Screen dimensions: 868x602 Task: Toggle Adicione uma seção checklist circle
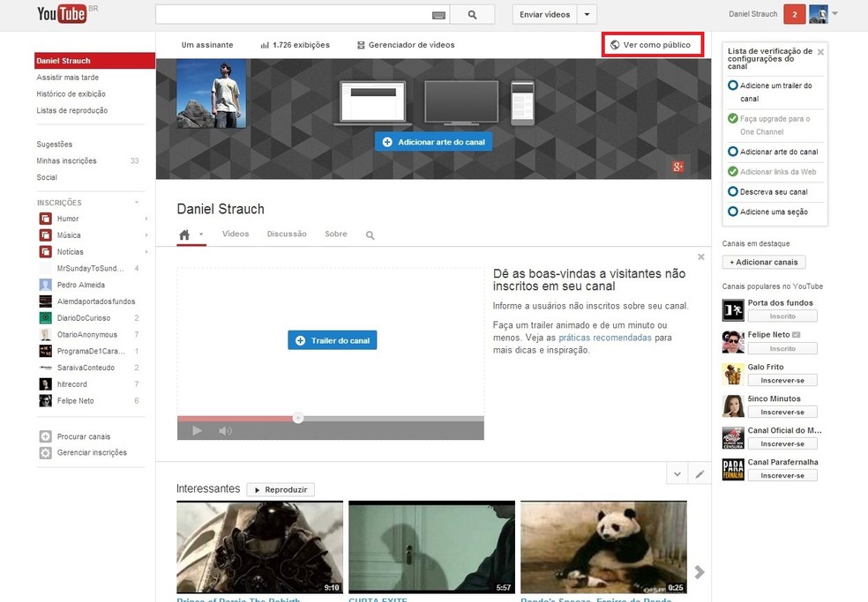732,212
